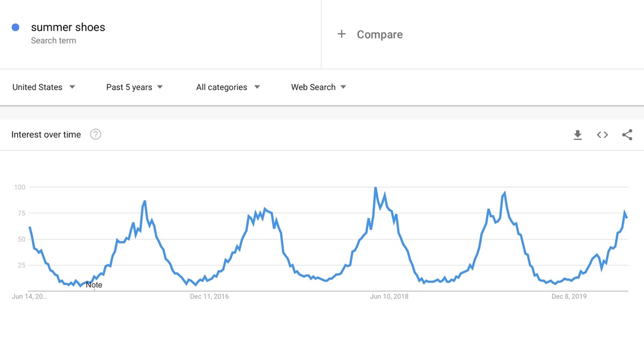Click the Note marker on chart
This screenshot has width=644, height=338.
click(x=94, y=285)
